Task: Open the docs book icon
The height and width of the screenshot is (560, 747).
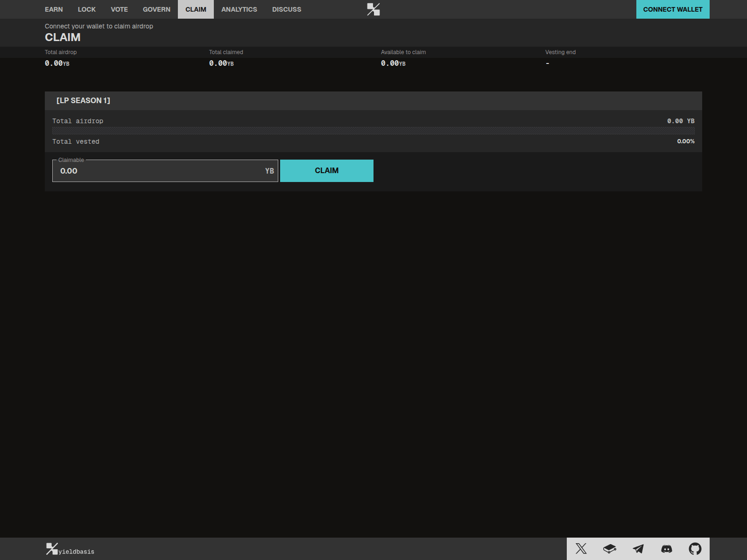Action: 609,548
